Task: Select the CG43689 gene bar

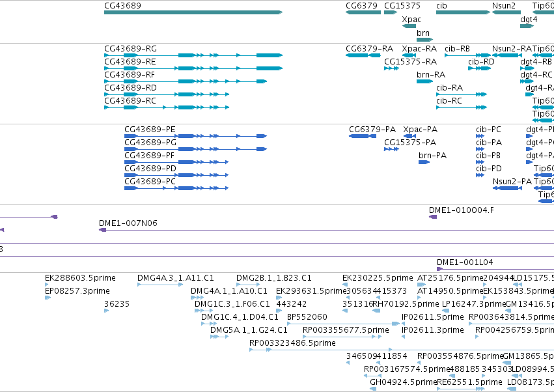Action: (193, 12)
